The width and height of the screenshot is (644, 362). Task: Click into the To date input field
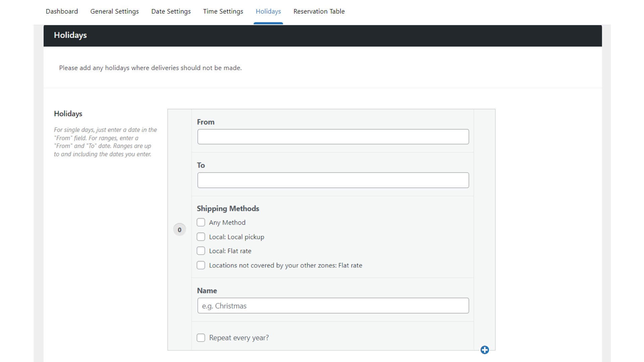333,180
